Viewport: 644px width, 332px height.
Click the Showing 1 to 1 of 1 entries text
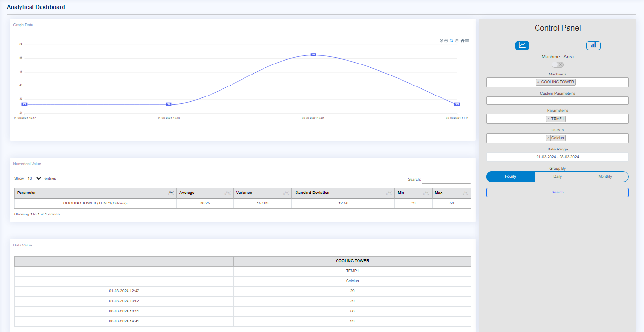[37, 214]
